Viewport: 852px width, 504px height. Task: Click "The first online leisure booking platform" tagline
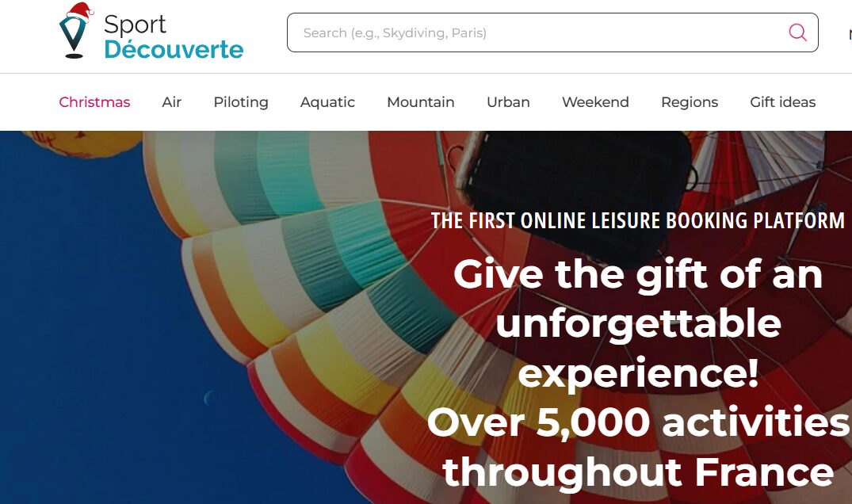(638, 220)
